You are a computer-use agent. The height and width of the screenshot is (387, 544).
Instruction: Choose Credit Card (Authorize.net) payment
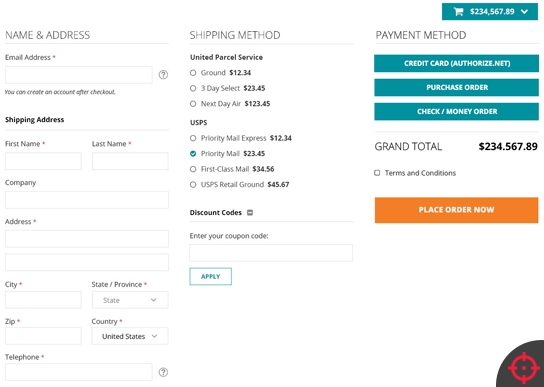pos(457,63)
